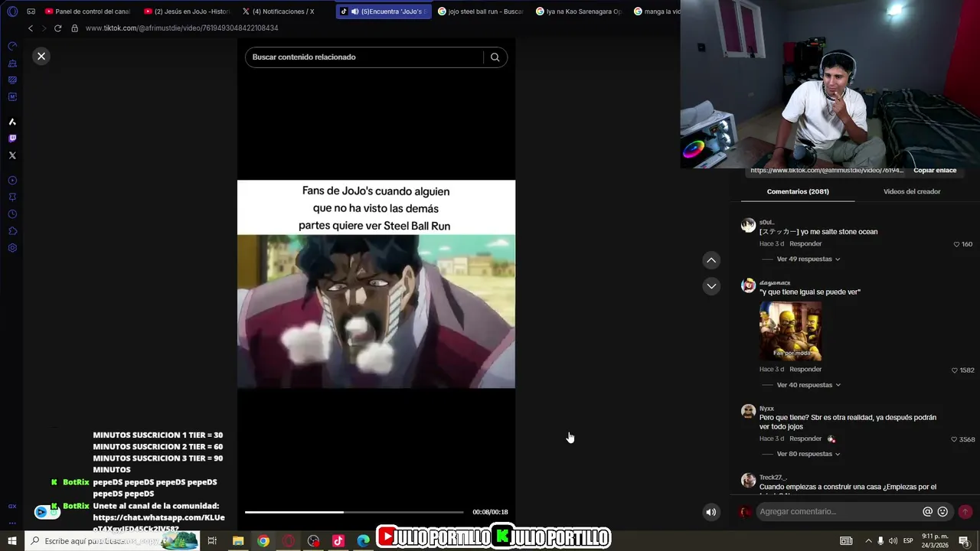This screenshot has height=551, width=980.
Task: Open the Windows Start menu
Action: 11,541
